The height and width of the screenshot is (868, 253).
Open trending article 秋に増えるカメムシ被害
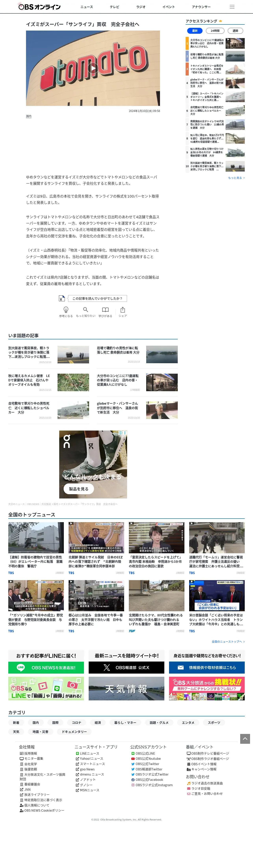point(29,380)
